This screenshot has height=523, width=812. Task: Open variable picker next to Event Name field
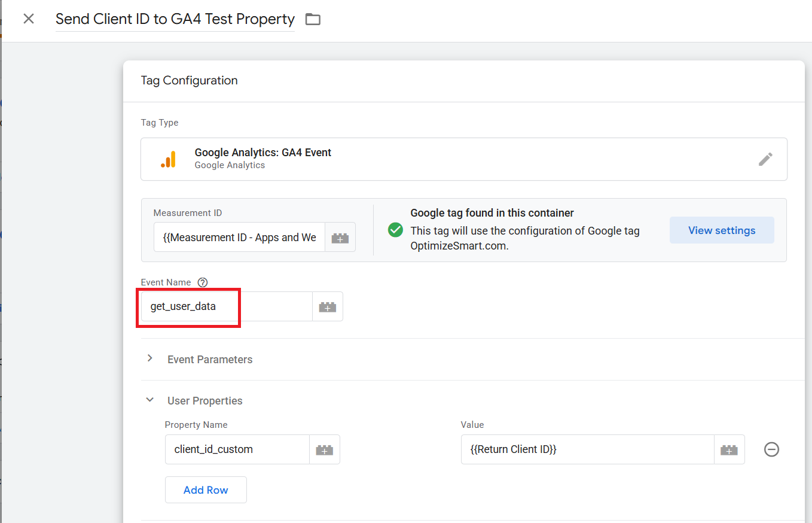(x=328, y=307)
